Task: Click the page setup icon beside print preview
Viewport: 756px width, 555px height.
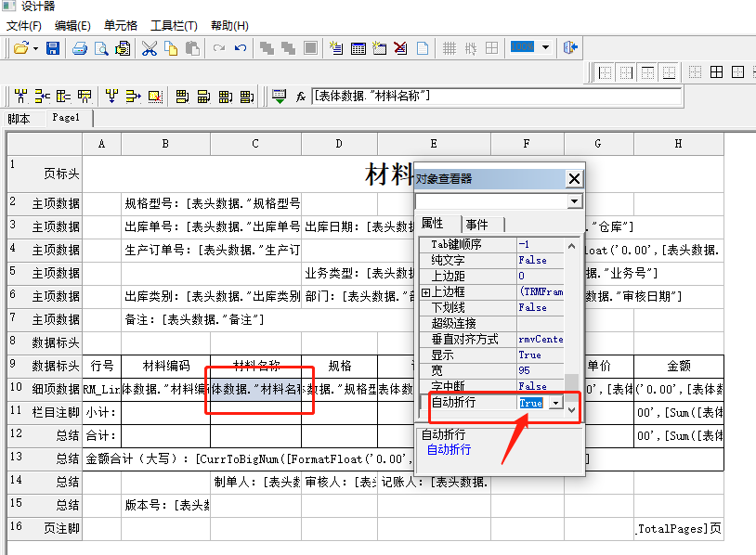Action: (123, 47)
